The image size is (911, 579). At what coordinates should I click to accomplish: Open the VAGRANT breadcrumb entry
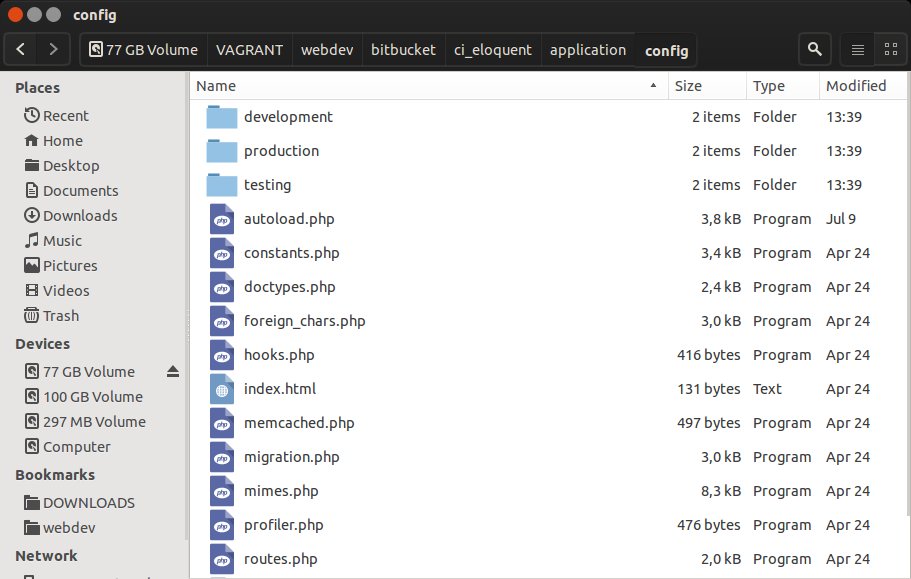tap(249, 49)
